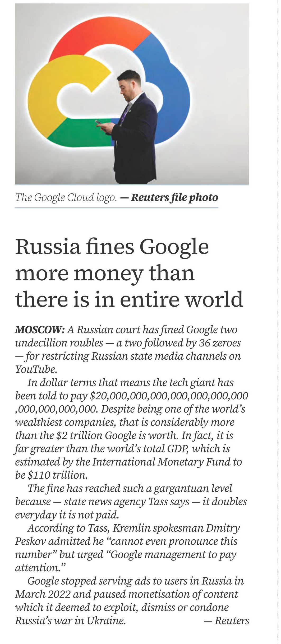
Task: Click the bold 'MOSCOW:' dateline
Action: (40, 330)
